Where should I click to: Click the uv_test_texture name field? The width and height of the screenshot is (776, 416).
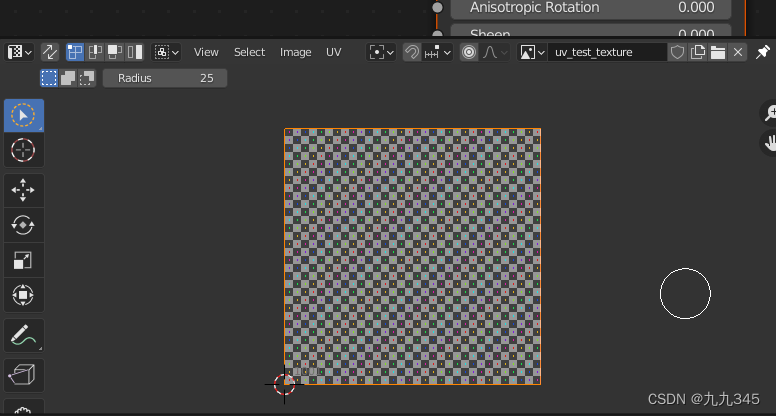click(x=607, y=52)
